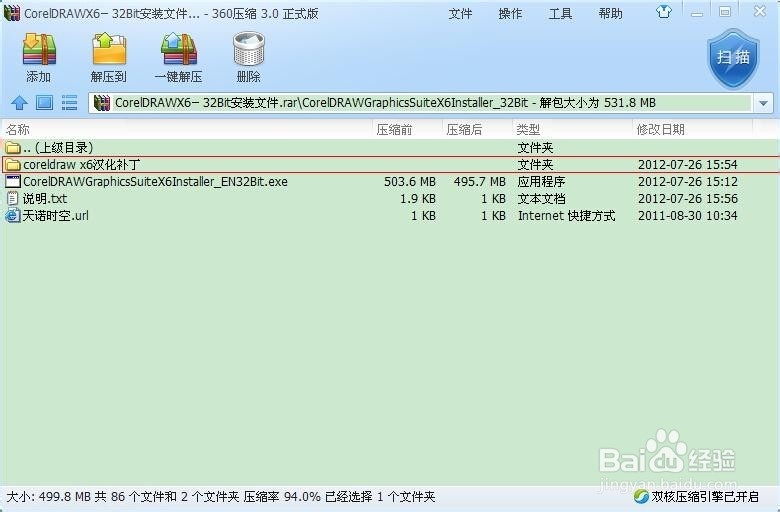This screenshot has width=780, height=512.
Task: Click the archive icon in address bar
Action: pos(102,103)
